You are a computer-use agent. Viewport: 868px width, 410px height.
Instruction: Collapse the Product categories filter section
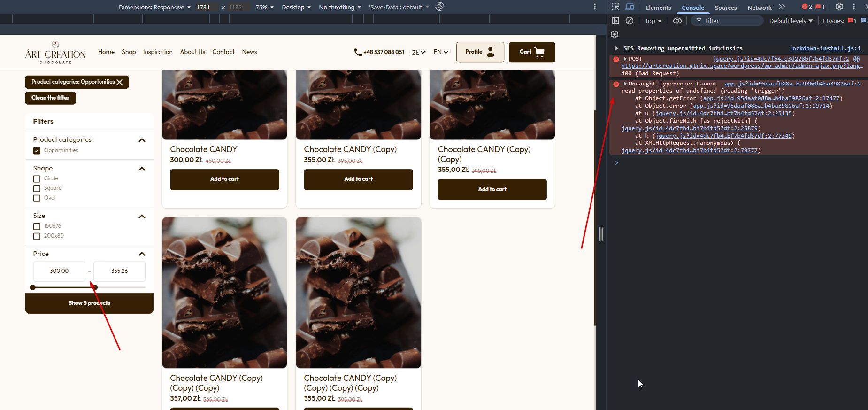coord(142,140)
